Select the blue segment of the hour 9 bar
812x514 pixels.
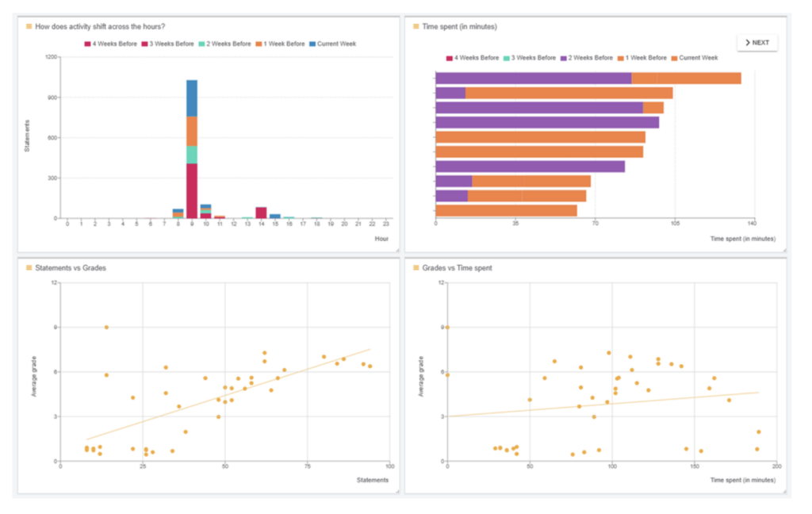(x=192, y=98)
